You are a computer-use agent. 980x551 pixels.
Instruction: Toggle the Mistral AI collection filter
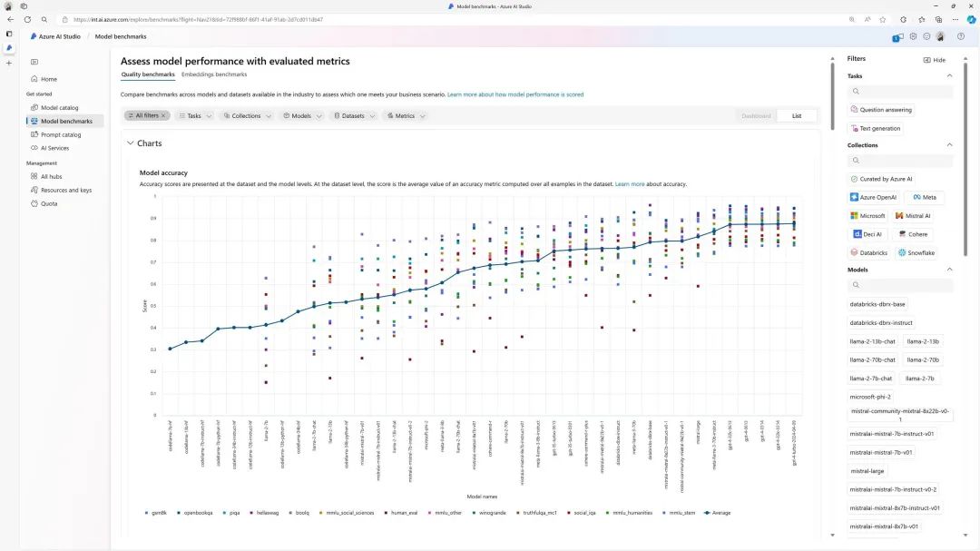(x=913, y=216)
